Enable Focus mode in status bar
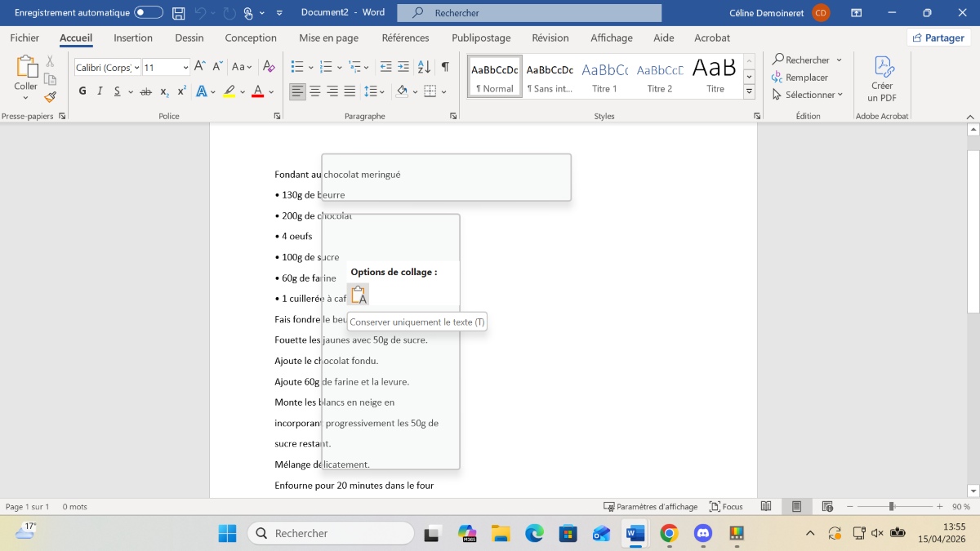The image size is (980, 551). click(726, 507)
